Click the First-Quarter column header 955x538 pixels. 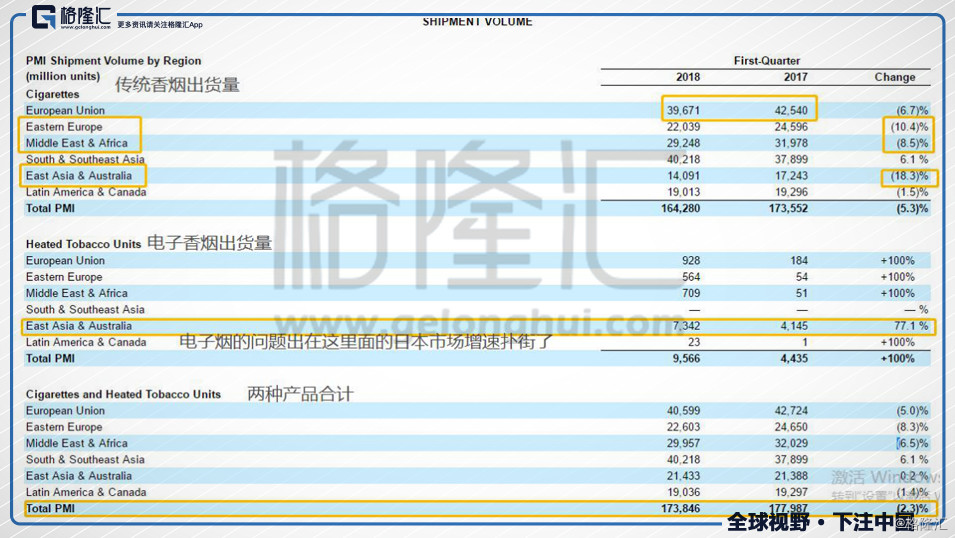[766, 61]
